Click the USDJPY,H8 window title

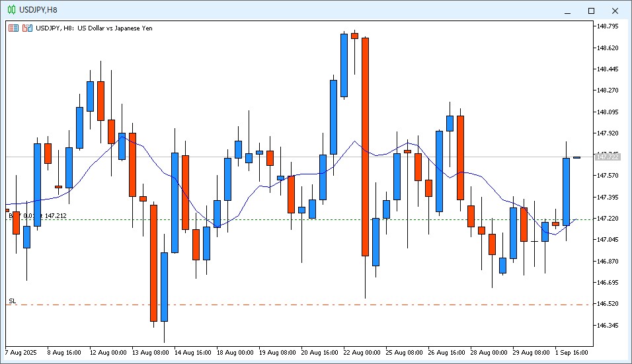click(38, 10)
